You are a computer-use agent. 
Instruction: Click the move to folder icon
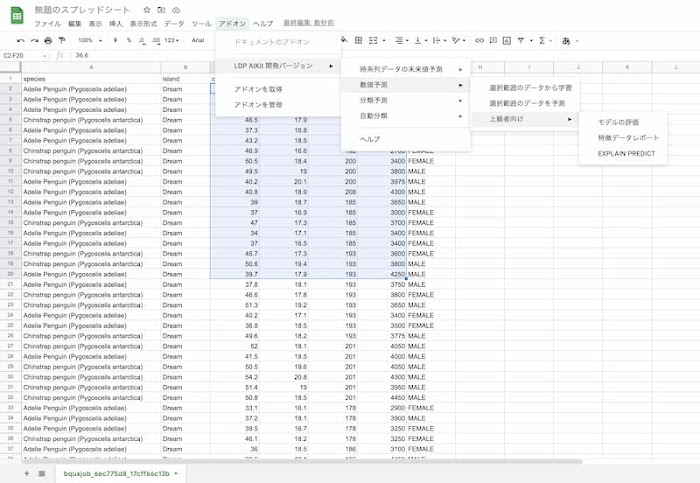pyautogui.click(x=161, y=9)
